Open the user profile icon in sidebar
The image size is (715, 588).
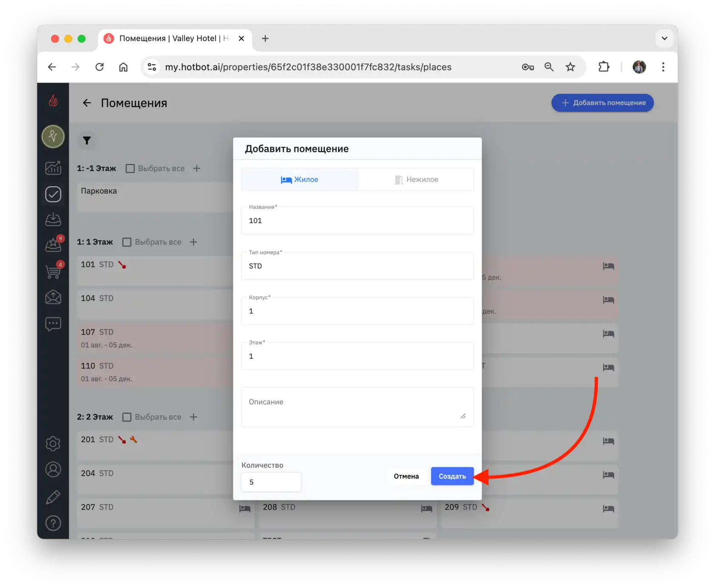(53, 470)
